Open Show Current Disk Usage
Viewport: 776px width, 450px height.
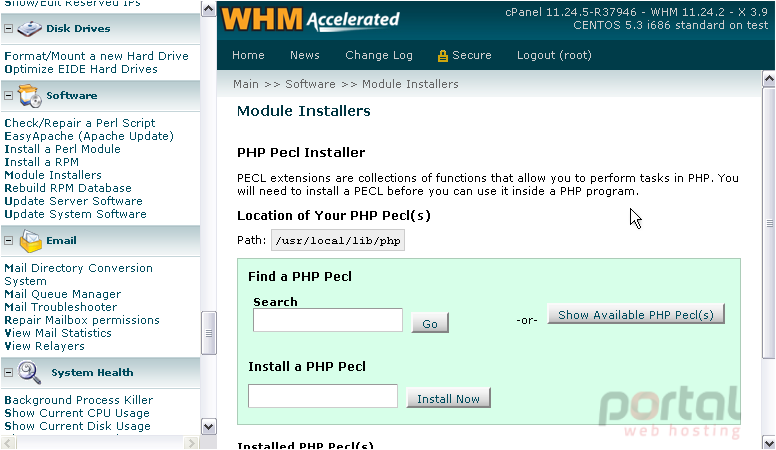(77, 426)
